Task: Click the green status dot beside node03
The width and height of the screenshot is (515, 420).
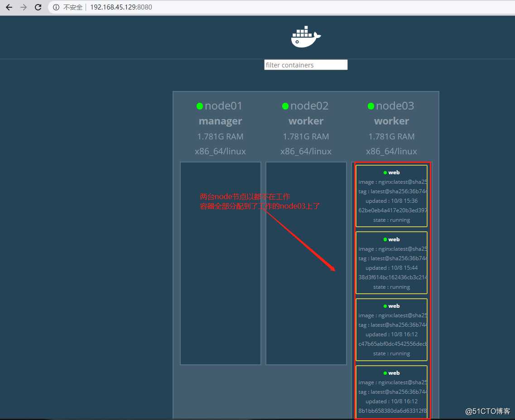Action: tap(371, 106)
